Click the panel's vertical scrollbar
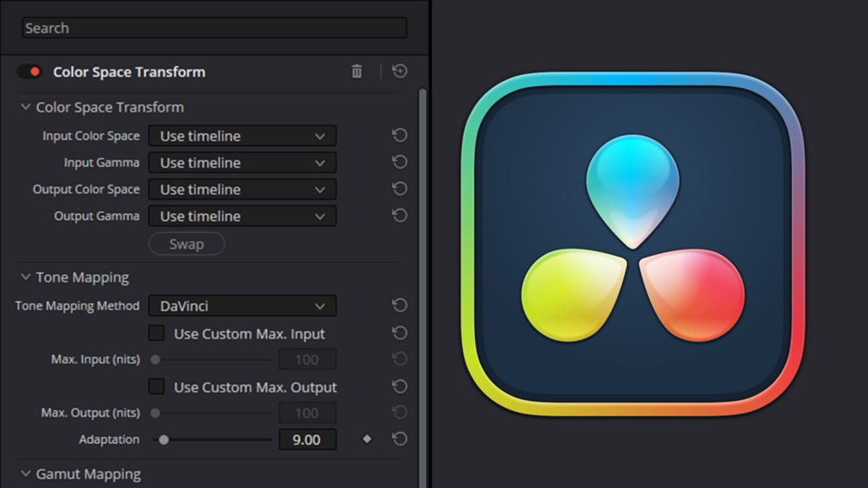 422,288
